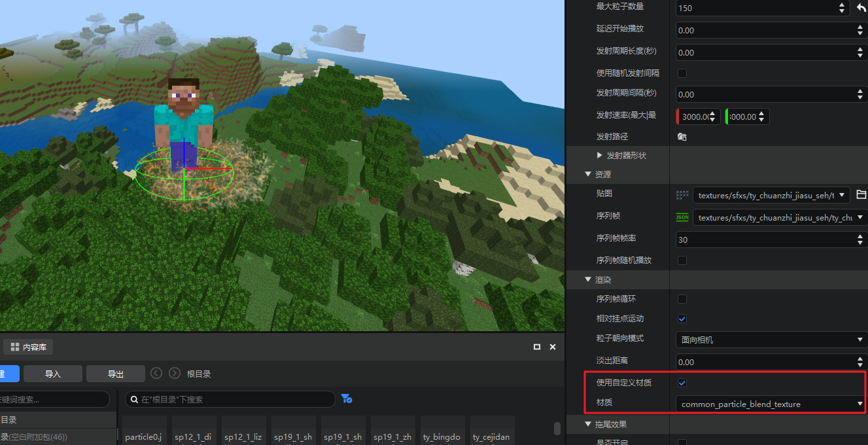Select the ty_bingdo file thumbnail
This screenshot has width=868, height=445.
pos(443,431)
